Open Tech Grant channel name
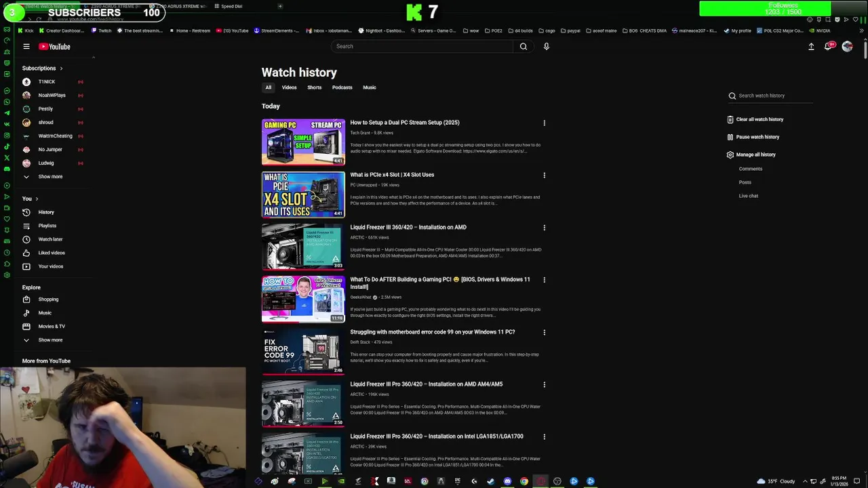868x488 pixels. pos(360,133)
